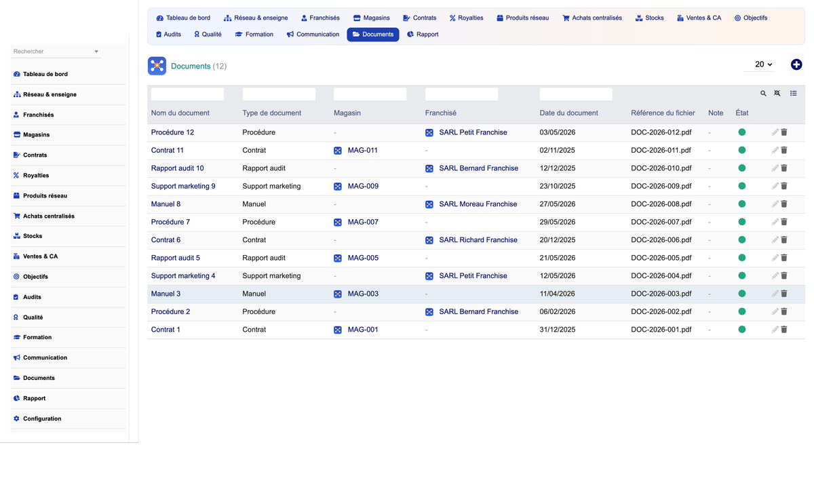Open the Rapport audit 10 document link
814x504 pixels.
177,168
